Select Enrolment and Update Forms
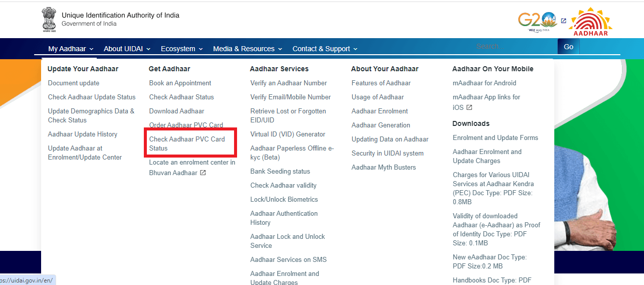The image size is (644, 285). coord(496,138)
